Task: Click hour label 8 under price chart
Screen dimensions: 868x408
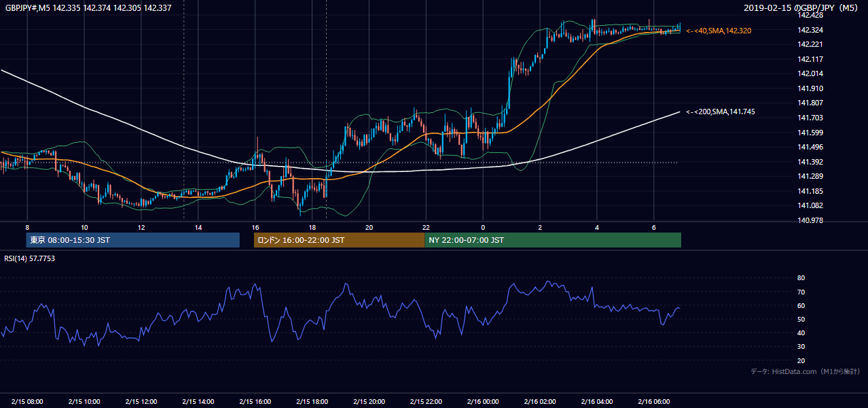Action: 27,227
